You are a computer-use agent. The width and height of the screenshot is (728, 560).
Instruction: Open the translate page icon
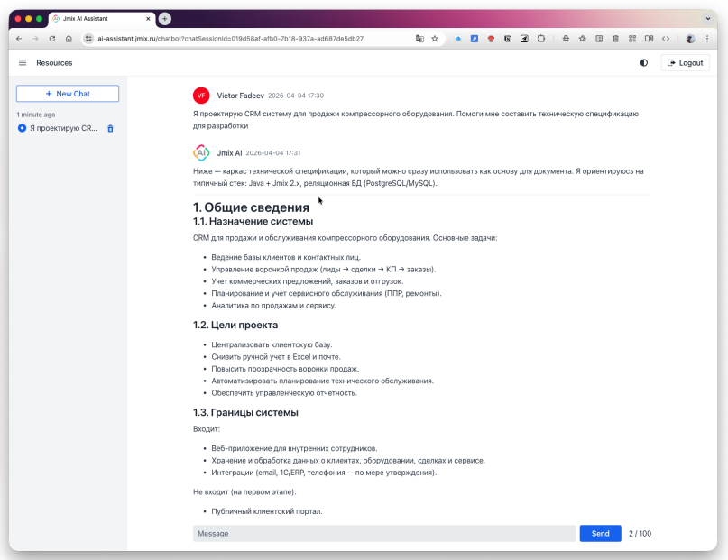coord(419,39)
